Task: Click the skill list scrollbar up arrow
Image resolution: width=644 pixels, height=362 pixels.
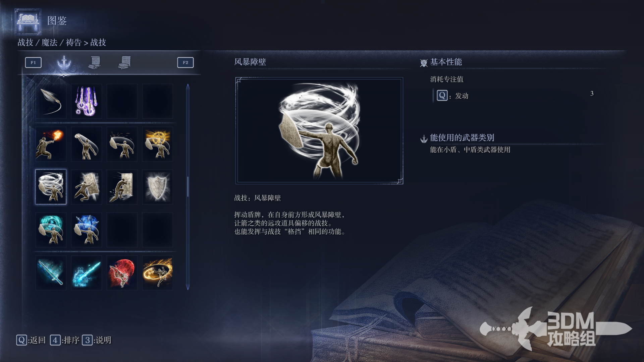Action: 188,86
